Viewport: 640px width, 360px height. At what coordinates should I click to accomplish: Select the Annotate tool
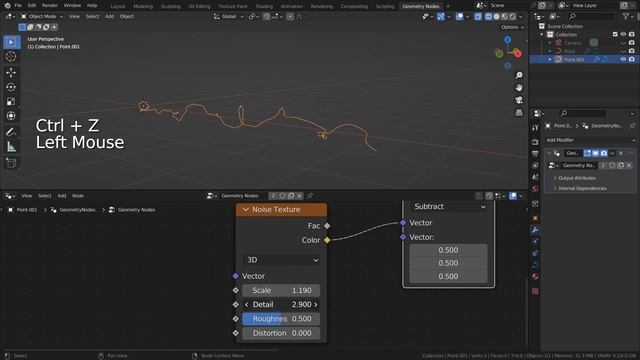pos(11,132)
